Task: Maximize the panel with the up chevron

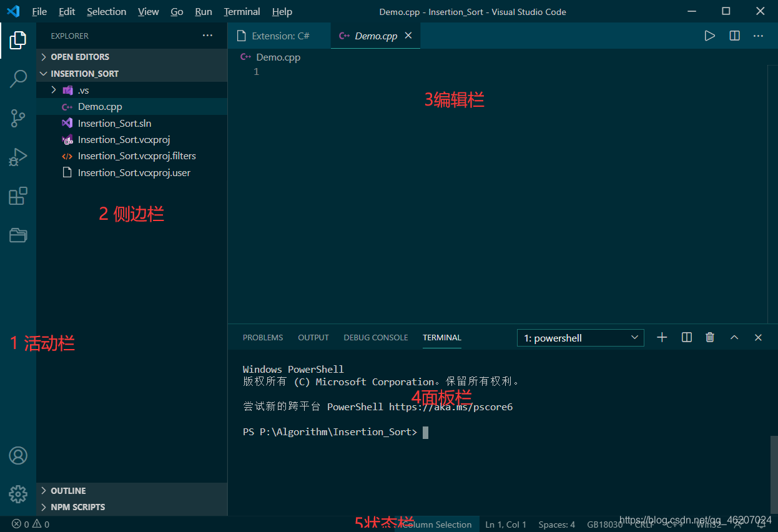Action: point(734,337)
